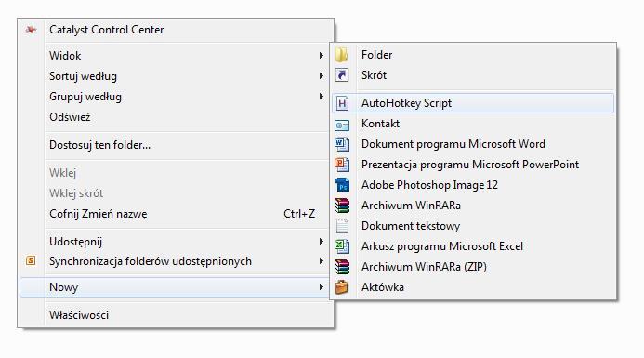644x358 pixels.
Task: Expand the Widok submenu arrow
Action: (x=322, y=55)
